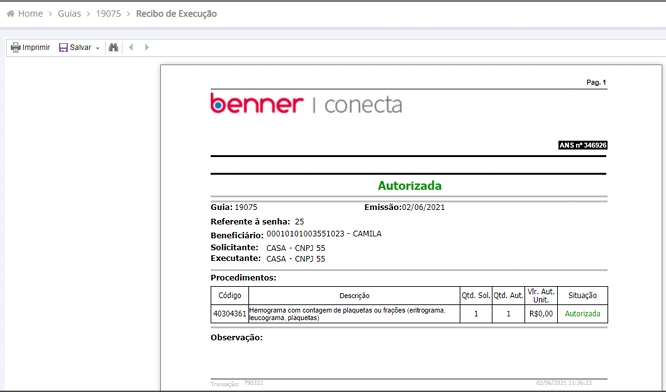The height and width of the screenshot is (392, 666).
Task: Click footer timestamp 02/06/2021 11:36:23
Action: click(x=564, y=383)
